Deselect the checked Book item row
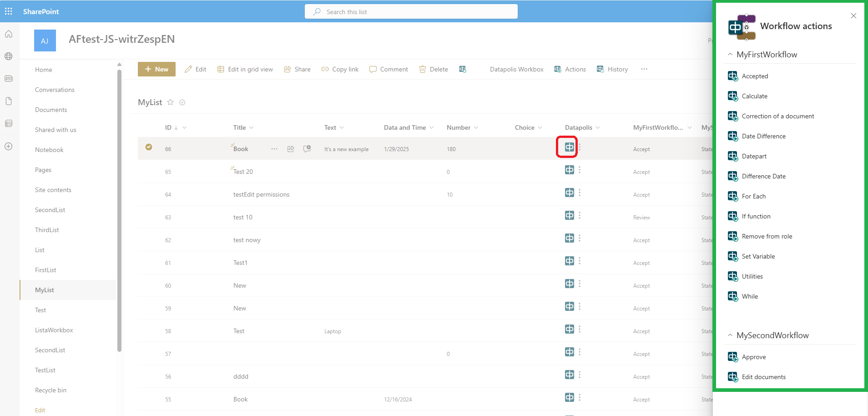 [149, 147]
